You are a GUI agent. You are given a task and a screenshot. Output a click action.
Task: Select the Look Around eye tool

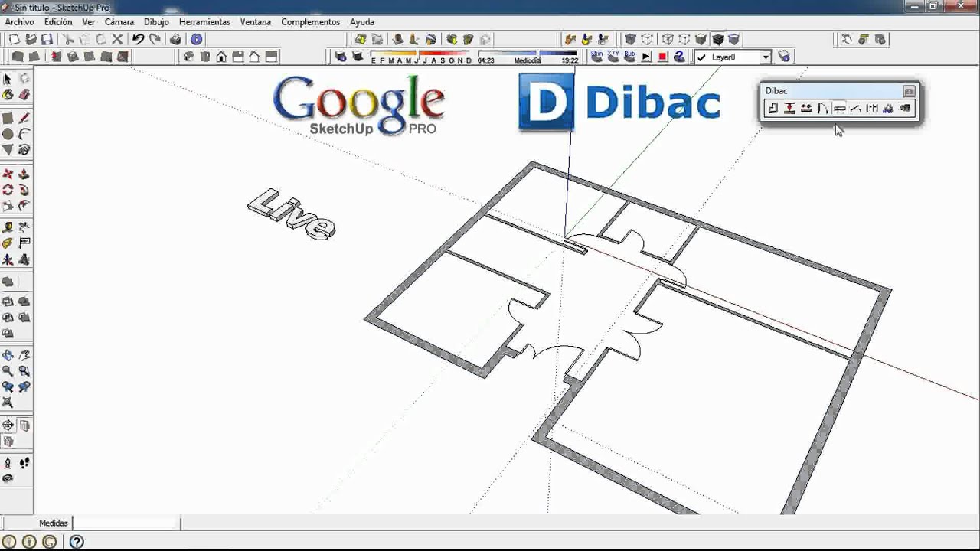pos(7,479)
